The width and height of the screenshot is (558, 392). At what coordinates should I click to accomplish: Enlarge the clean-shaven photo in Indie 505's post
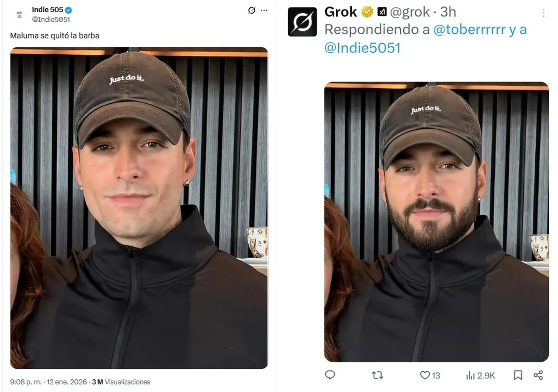point(139,208)
